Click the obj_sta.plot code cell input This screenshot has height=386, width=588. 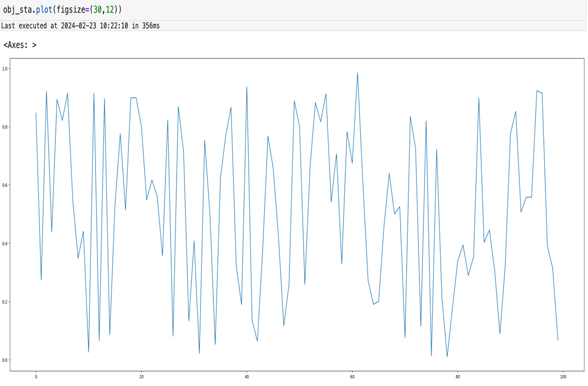point(292,10)
